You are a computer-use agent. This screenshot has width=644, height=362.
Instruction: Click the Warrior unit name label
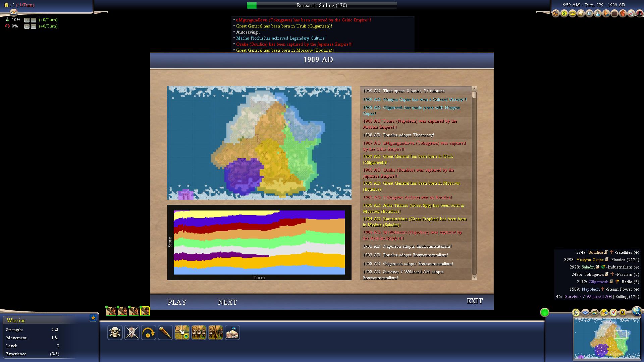[x=16, y=320]
